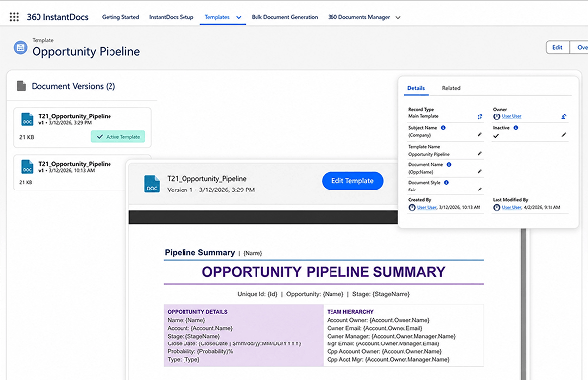Click the Fair document style value

[412, 190]
